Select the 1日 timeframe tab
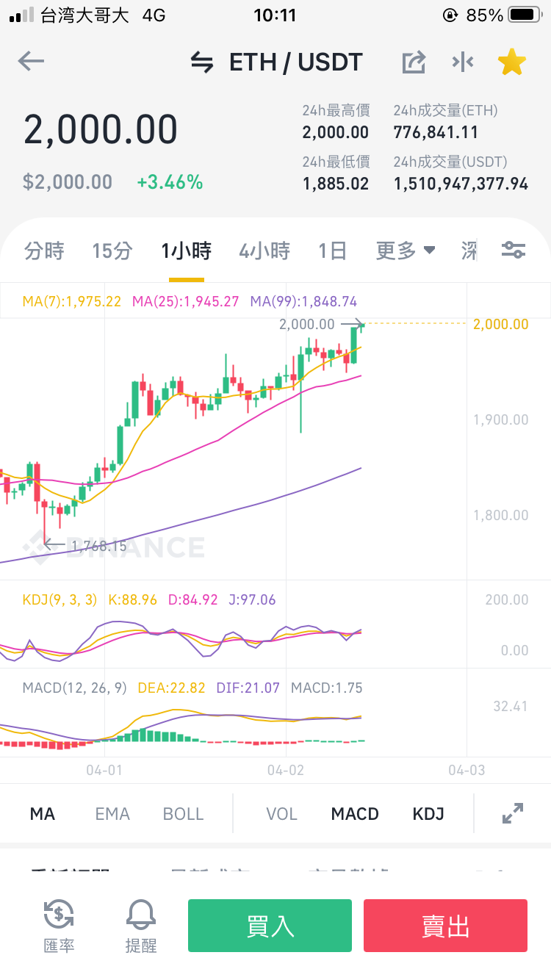 (x=333, y=251)
